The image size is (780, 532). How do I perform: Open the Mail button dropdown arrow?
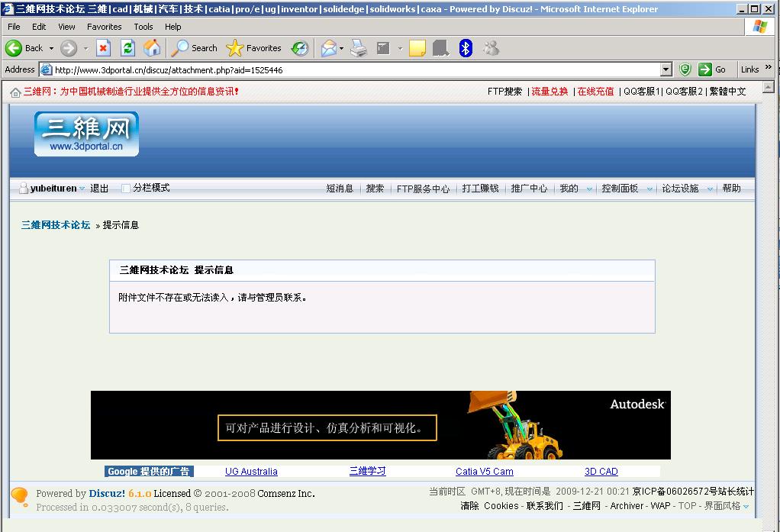click(342, 48)
